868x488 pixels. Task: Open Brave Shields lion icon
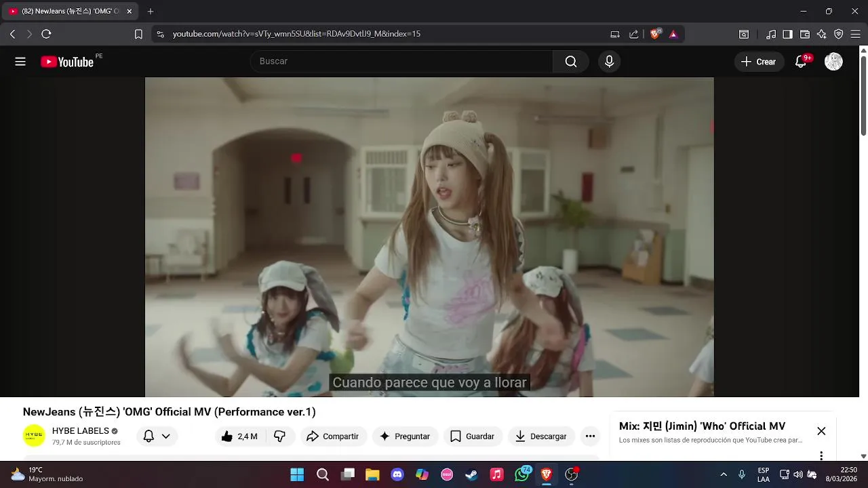pyautogui.click(x=655, y=34)
